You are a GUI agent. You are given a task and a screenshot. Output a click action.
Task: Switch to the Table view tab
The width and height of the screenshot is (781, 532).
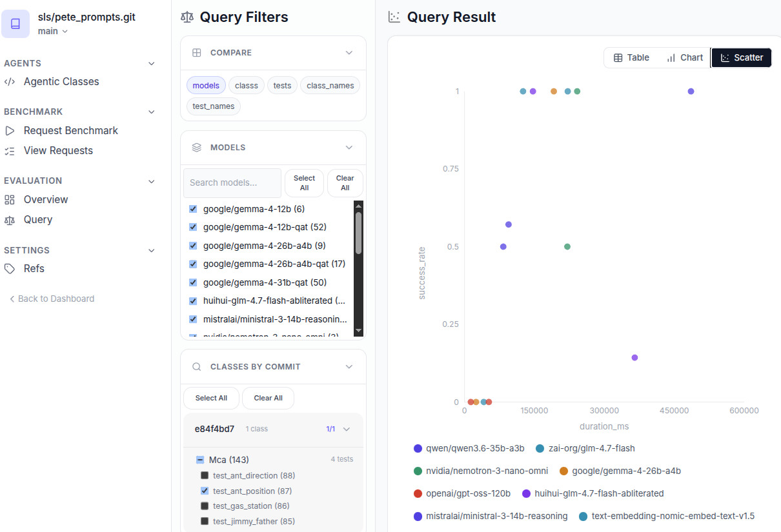point(631,57)
